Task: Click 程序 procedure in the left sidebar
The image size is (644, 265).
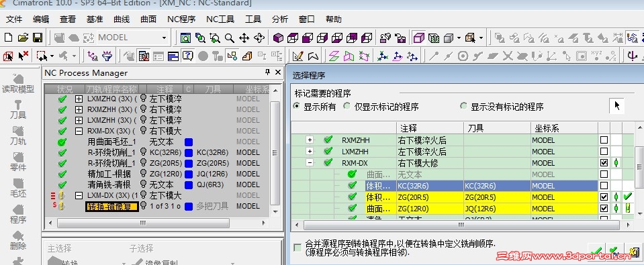Action: (x=18, y=214)
